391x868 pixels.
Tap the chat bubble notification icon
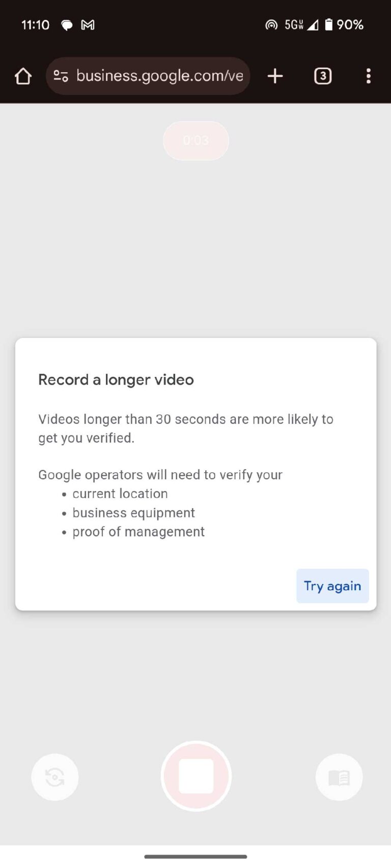66,25
